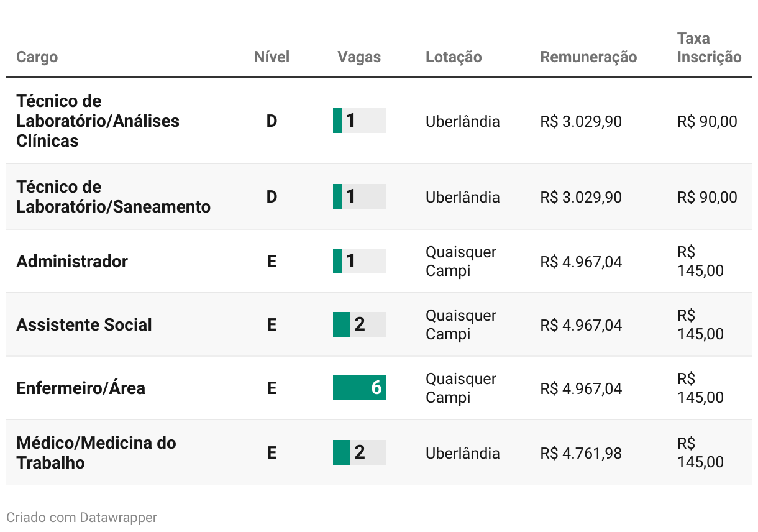Click the R$ 4.761,98 remuneration value
Viewport: 758px width, 532px height.
(581, 453)
